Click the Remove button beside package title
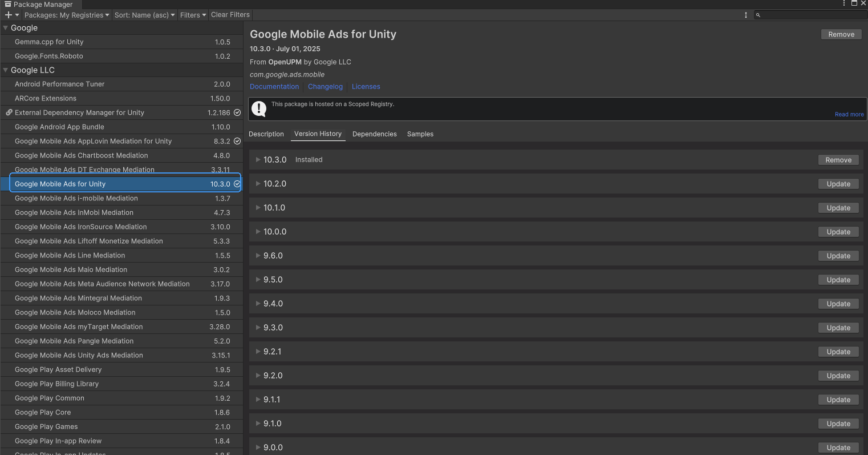Viewport: 868px width, 455px height. (841, 34)
